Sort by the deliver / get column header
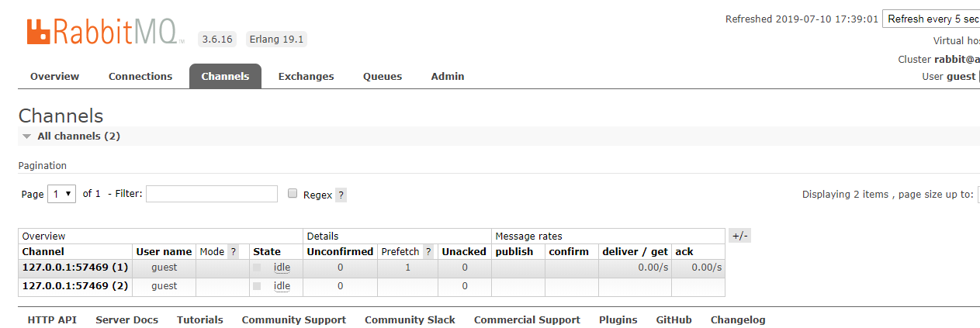This screenshot has width=980, height=328. [x=634, y=252]
